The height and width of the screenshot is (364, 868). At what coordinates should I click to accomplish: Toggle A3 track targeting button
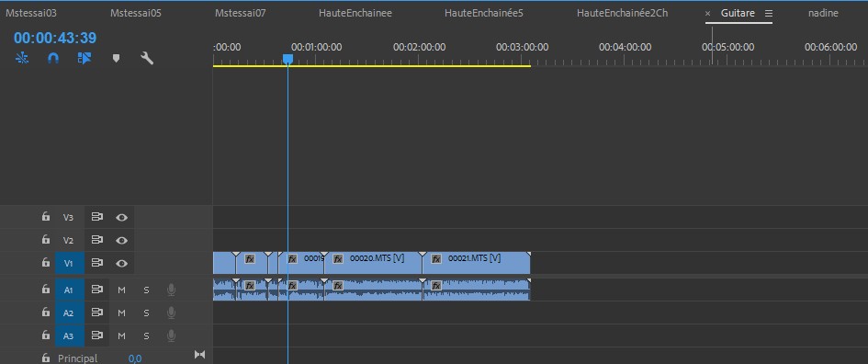69,336
